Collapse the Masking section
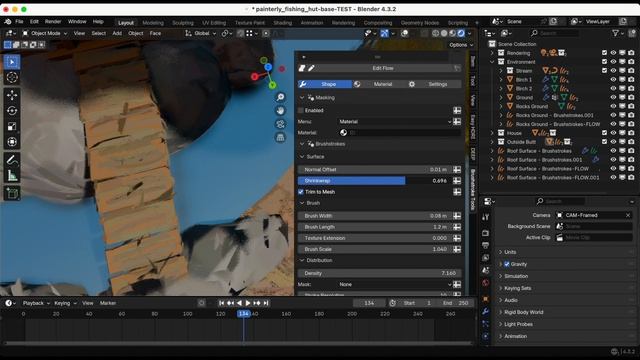The image size is (640, 360). (x=302, y=98)
